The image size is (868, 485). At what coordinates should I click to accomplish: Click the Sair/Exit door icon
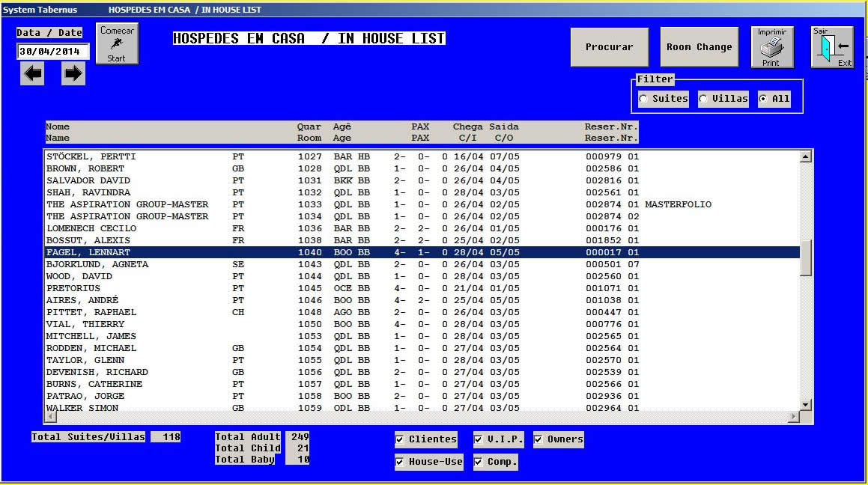tap(832, 47)
